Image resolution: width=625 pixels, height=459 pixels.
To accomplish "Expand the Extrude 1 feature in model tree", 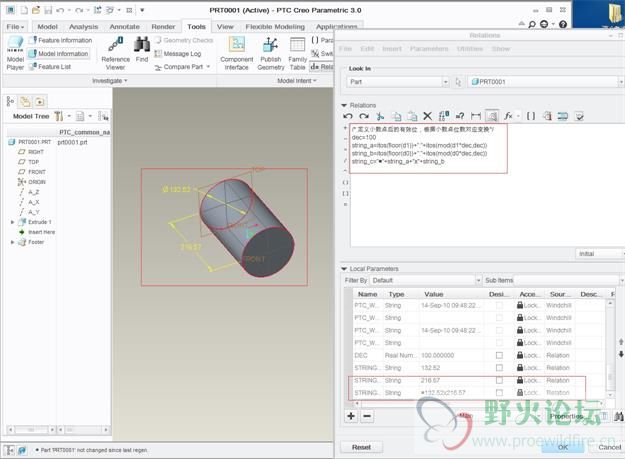I will pyautogui.click(x=12, y=222).
